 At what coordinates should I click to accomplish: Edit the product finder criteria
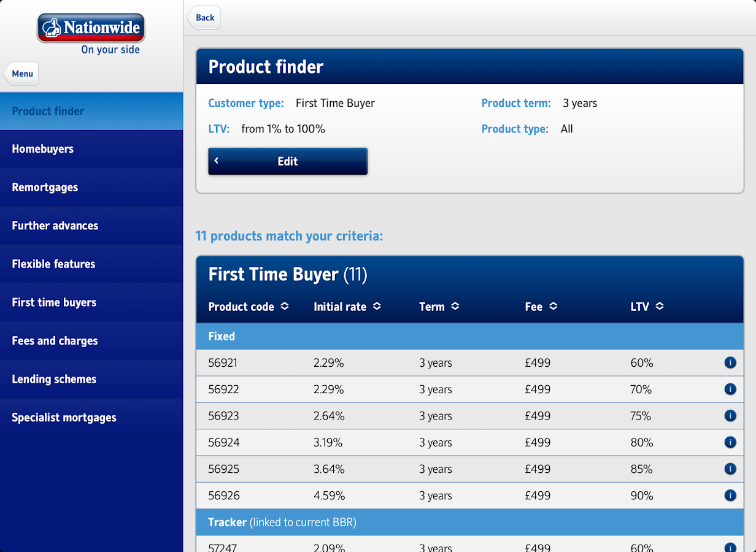(x=288, y=161)
